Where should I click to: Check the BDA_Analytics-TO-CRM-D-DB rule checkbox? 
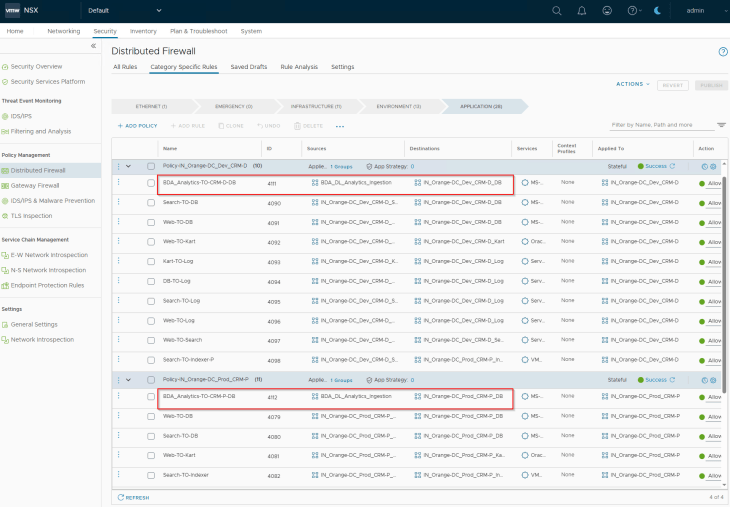click(x=151, y=184)
